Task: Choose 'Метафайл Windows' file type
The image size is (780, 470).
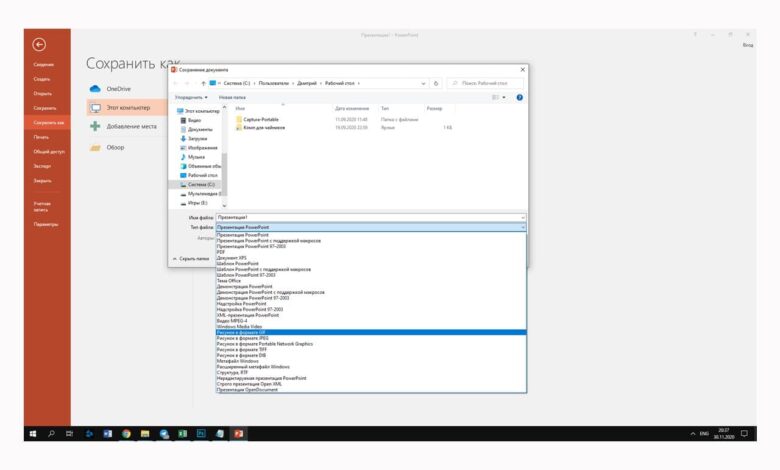Action: [x=371, y=361]
